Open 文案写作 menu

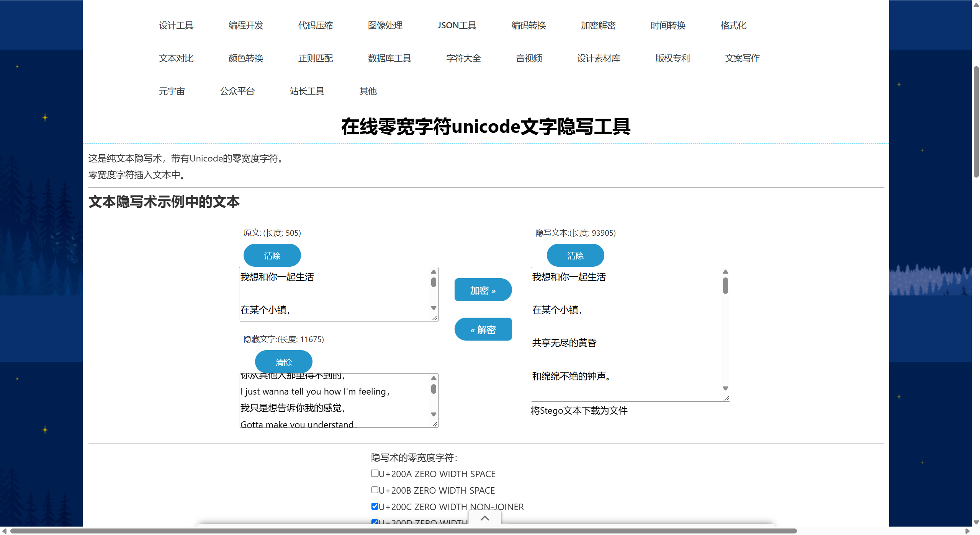pyautogui.click(x=742, y=58)
